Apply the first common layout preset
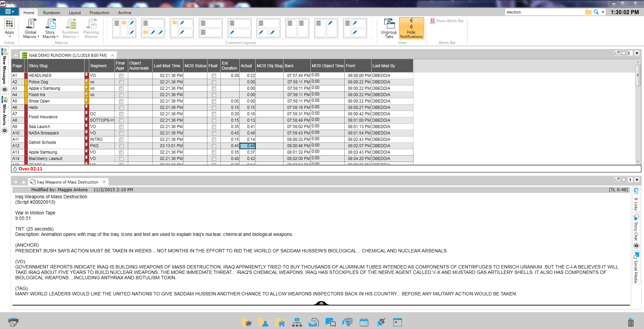The width and height of the screenshot is (644, 329). tap(124, 28)
